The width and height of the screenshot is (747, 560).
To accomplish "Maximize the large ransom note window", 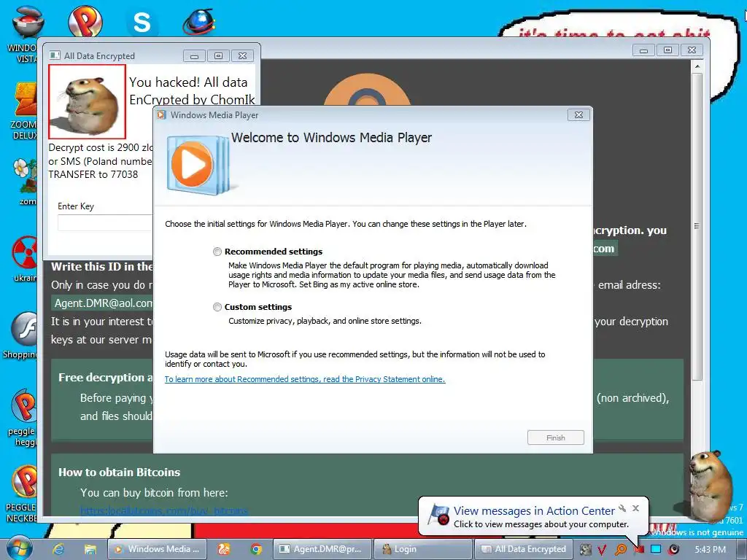I will coord(668,50).
